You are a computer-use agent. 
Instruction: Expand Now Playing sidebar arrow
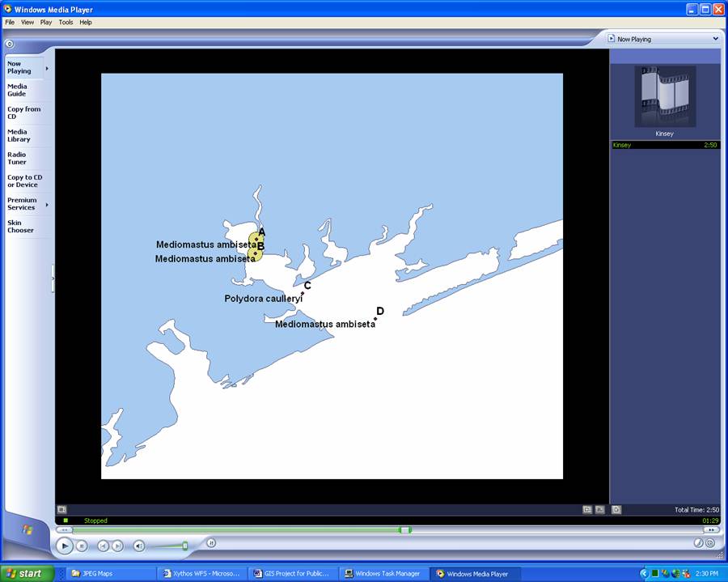47,68
